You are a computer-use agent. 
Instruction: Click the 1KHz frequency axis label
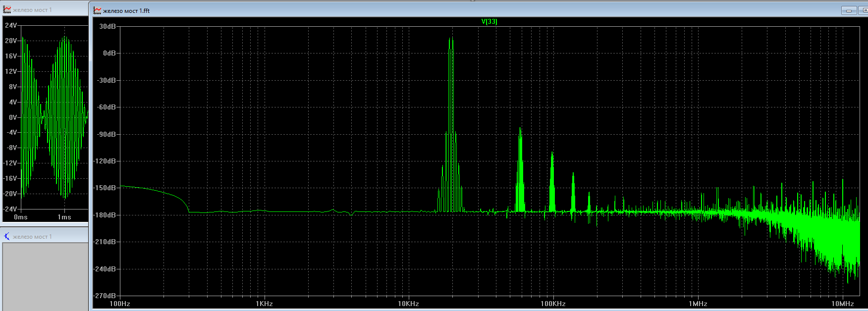pyautogui.click(x=264, y=304)
